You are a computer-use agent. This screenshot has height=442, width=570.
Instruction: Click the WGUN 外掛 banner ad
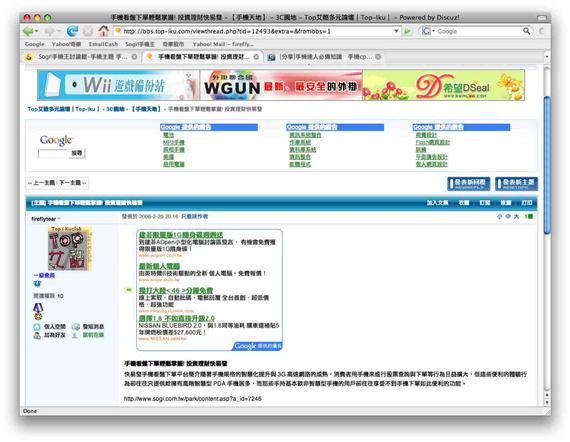pyautogui.click(x=281, y=85)
